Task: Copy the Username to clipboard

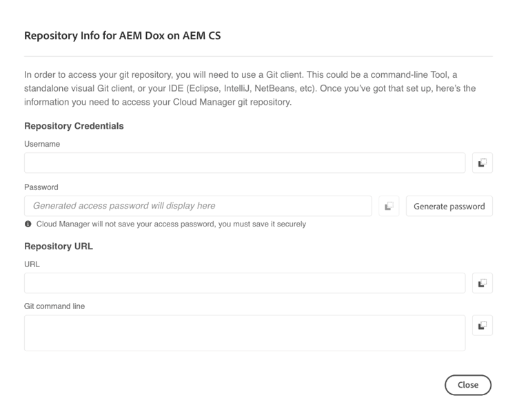Action: point(483,163)
